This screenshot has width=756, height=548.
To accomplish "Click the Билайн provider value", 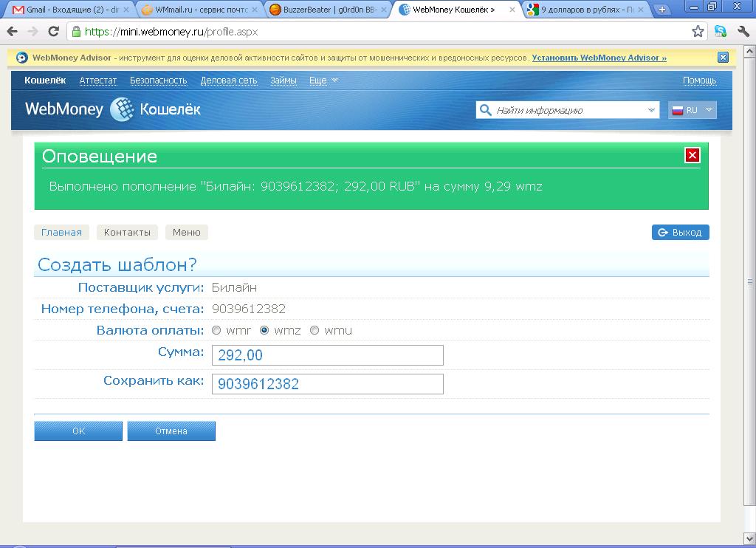I will [234, 287].
